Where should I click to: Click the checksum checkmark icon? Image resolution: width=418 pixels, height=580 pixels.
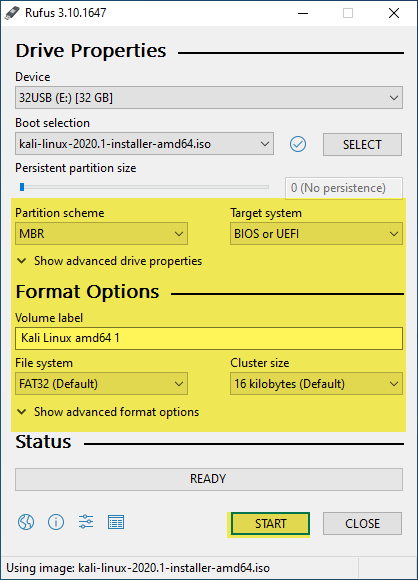tap(298, 144)
